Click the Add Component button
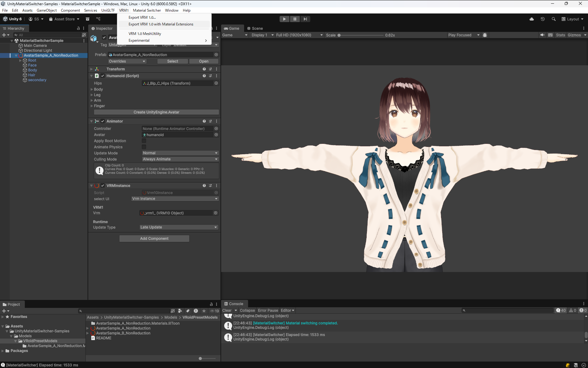Viewport: 588px width, 368px height. (154, 239)
